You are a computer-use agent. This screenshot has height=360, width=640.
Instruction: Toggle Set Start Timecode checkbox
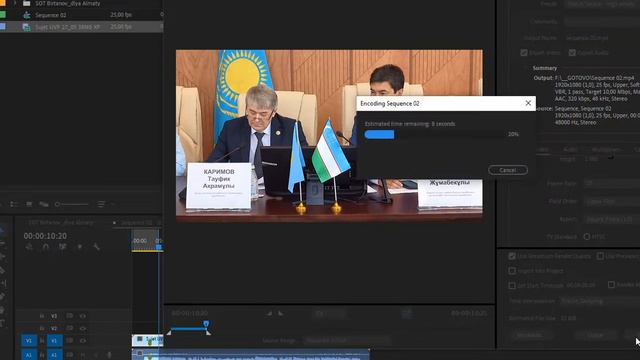tap(512, 285)
